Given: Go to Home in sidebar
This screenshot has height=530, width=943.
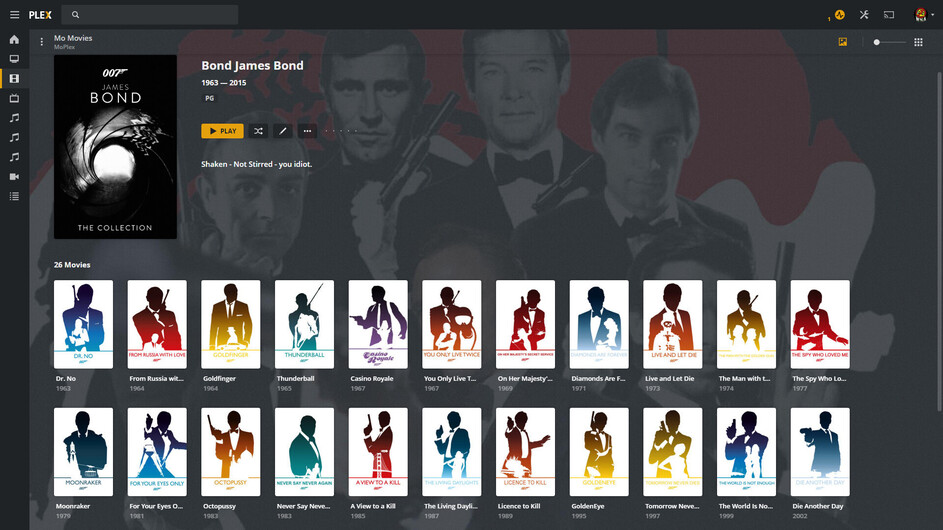Looking at the screenshot, I should [14, 40].
